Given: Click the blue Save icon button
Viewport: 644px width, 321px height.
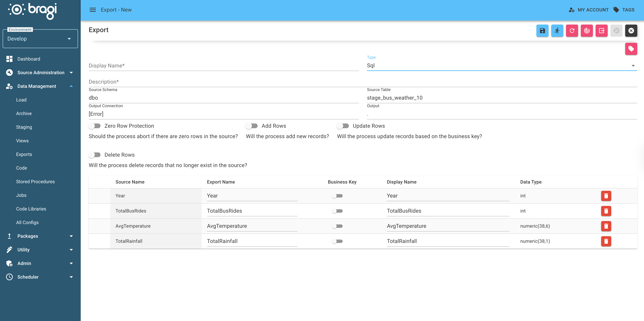Looking at the screenshot, I should coord(542,30).
